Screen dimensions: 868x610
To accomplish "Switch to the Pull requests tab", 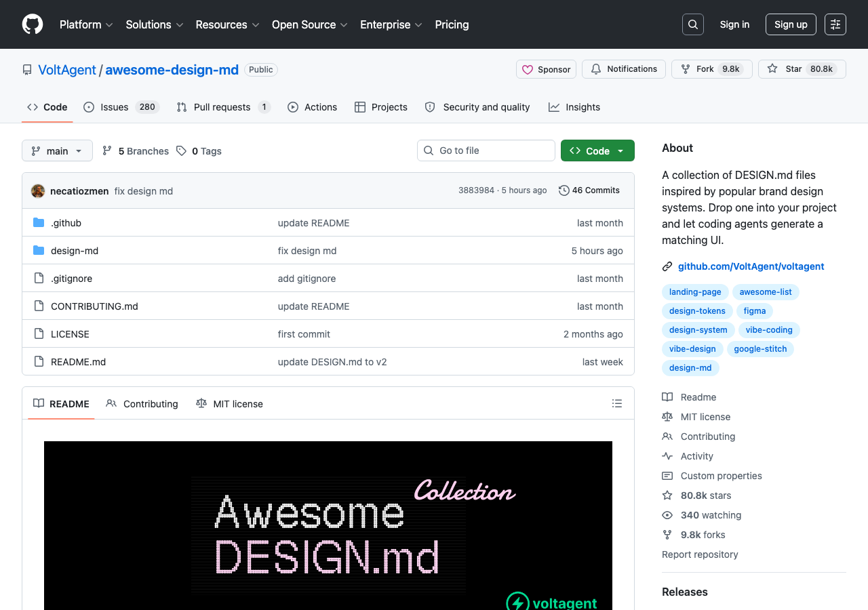I will pyautogui.click(x=223, y=107).
